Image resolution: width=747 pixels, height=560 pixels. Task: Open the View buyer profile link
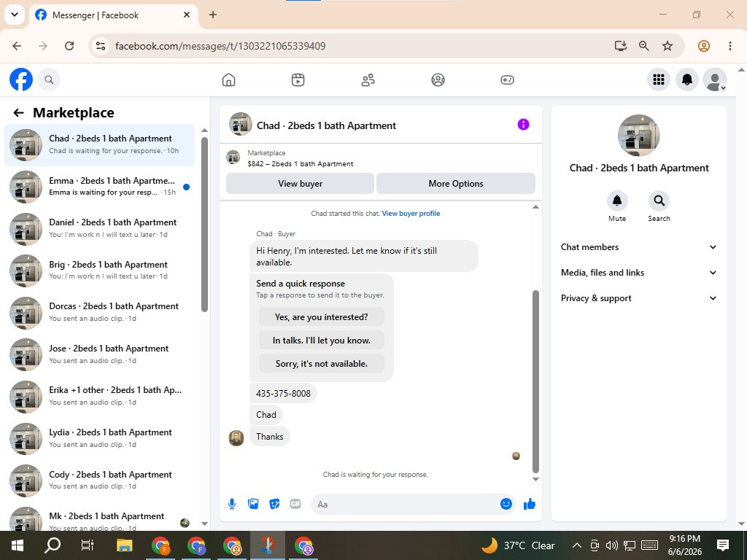(x=411, y=214)
